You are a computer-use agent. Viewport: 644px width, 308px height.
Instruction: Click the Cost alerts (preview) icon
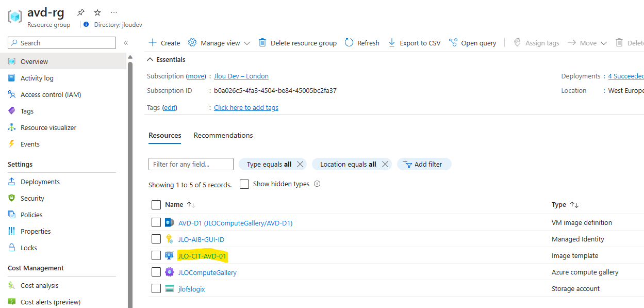[12, 302]
